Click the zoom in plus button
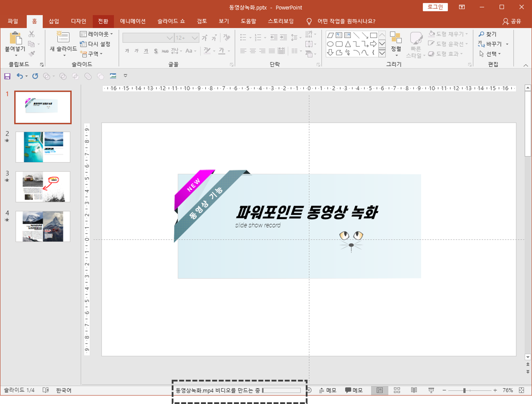This screenshot has width=532, height=404. [x=495, y=390]
